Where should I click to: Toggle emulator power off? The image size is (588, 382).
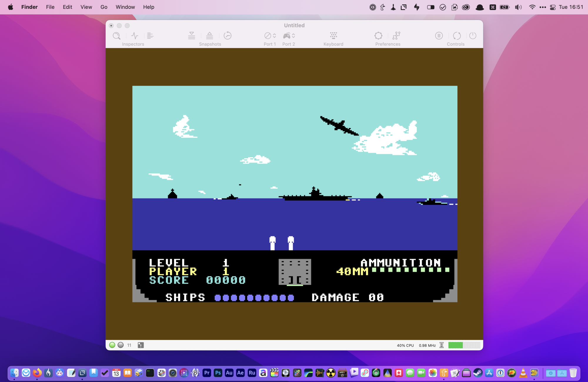tap(473, 36)
